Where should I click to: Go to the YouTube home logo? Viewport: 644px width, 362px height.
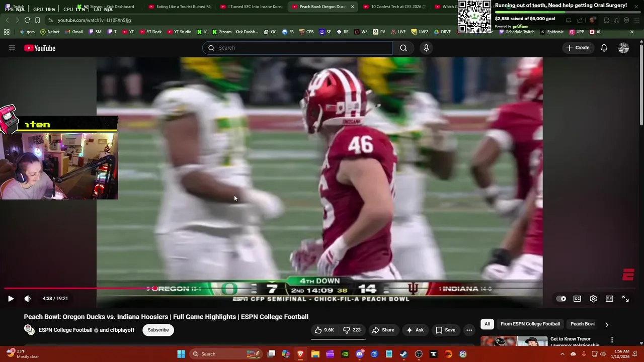[x=40, y=48]
